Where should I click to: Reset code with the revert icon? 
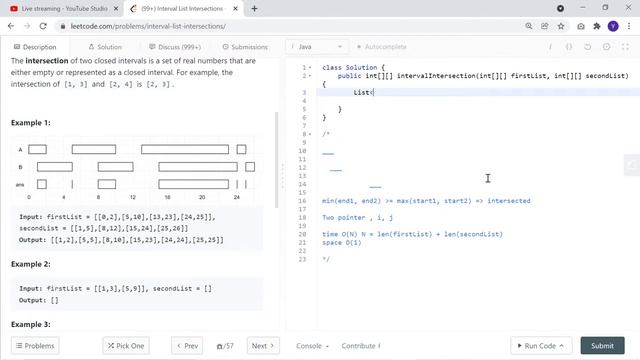coord(587,47)
